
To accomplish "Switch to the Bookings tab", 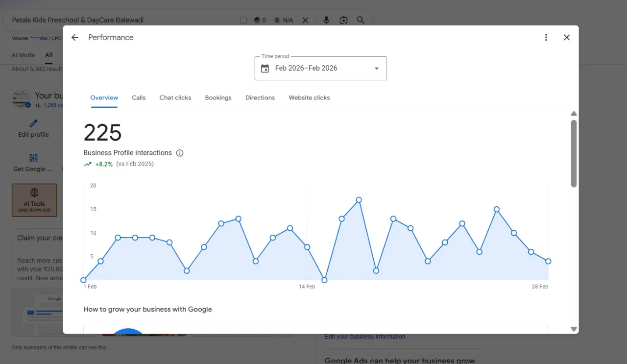I will click(218, 97).
